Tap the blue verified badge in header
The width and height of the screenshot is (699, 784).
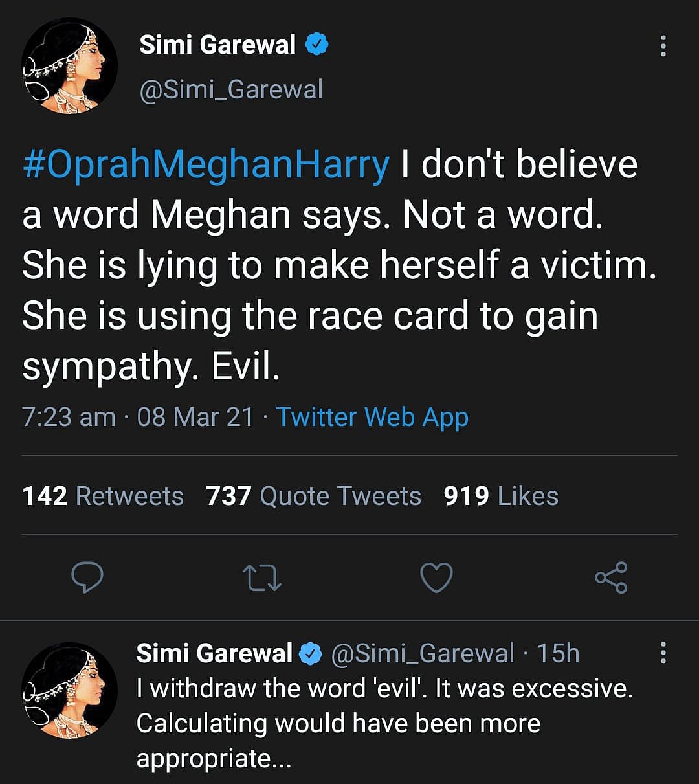coord(317,45)
